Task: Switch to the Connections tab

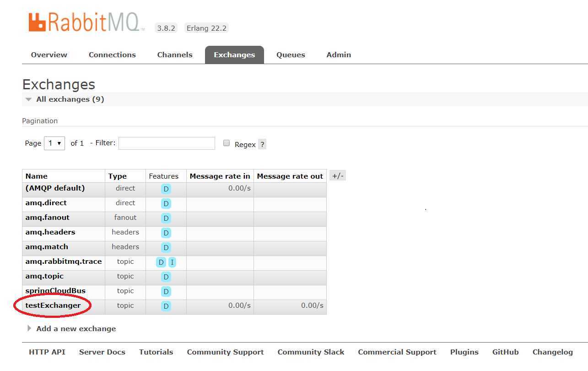Action: pyautogui.click(x=112, y=55)
